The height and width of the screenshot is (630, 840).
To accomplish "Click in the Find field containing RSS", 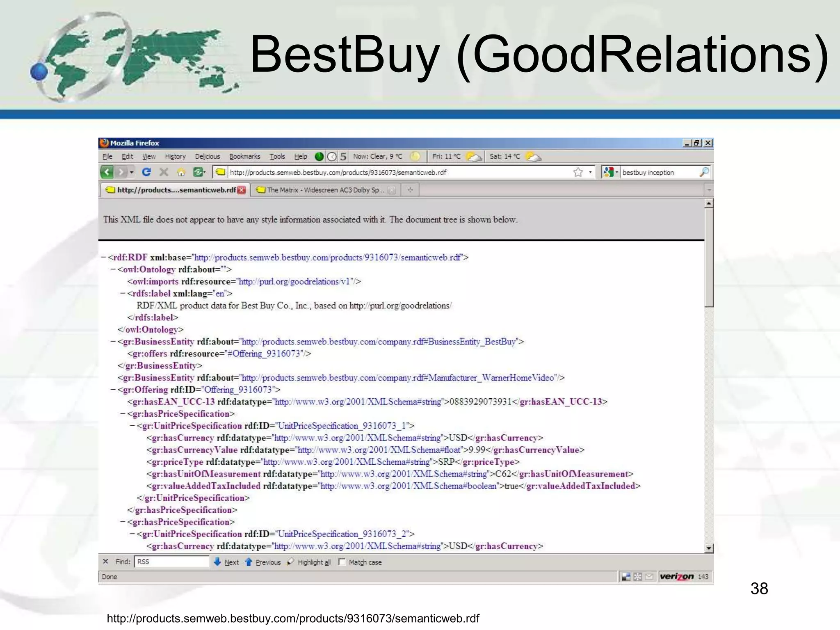I will [x=172, y=562].
